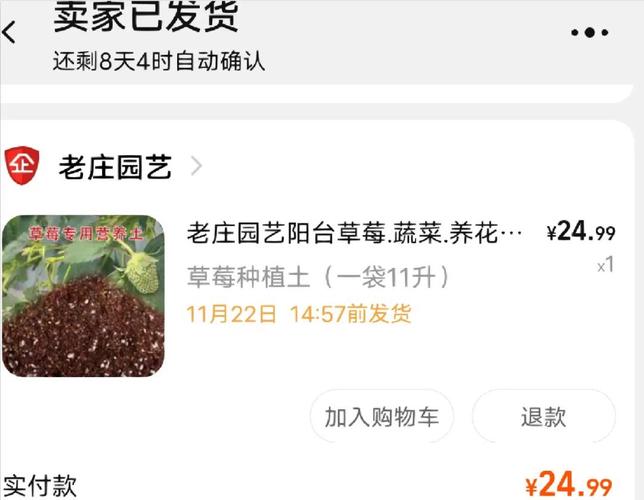Open the 老庄园艺 shop name
The height and width of the screenshot is (500, 644).
coord(115,167)
